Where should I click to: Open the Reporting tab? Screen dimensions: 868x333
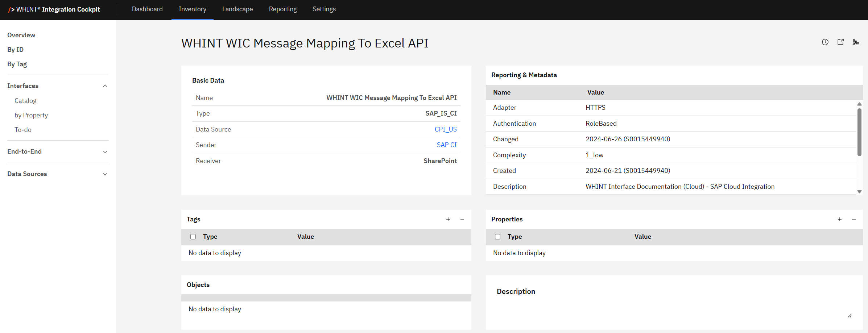[283, 9]
